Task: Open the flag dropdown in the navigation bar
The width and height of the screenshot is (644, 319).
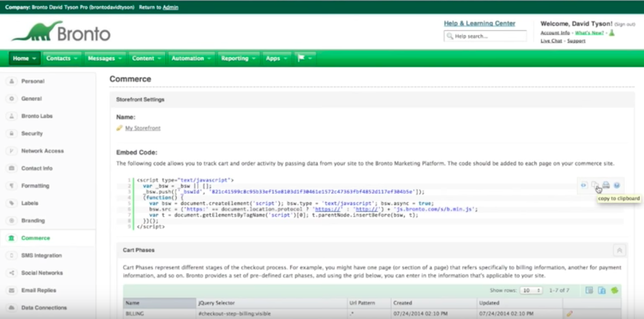Action: [305, 59]
